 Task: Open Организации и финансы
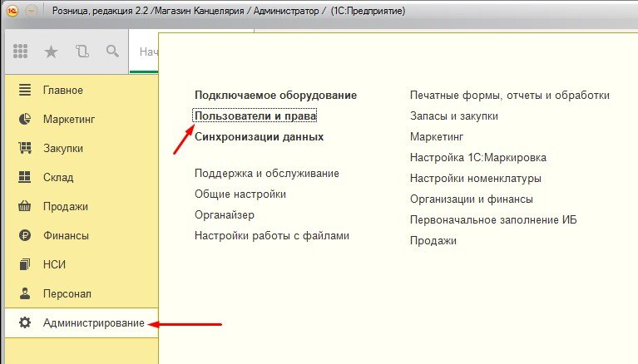[x=471, y=199]
